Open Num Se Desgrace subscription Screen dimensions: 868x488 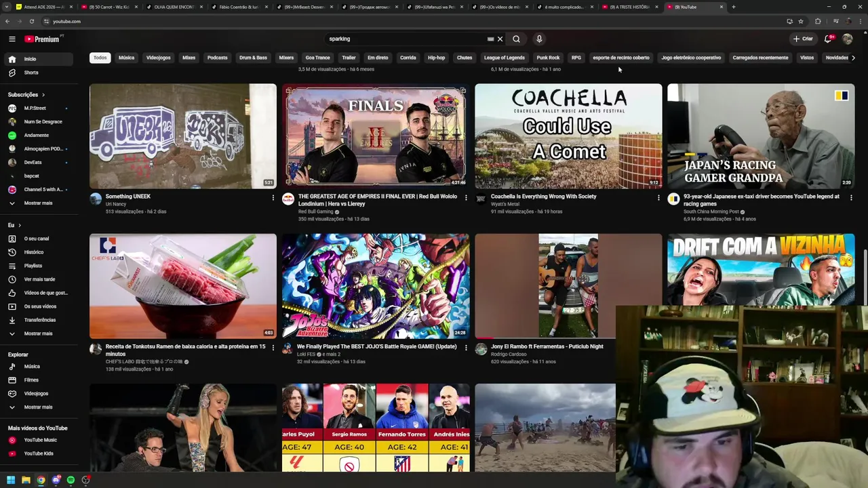pyautogui.click(x=39, y=122)
